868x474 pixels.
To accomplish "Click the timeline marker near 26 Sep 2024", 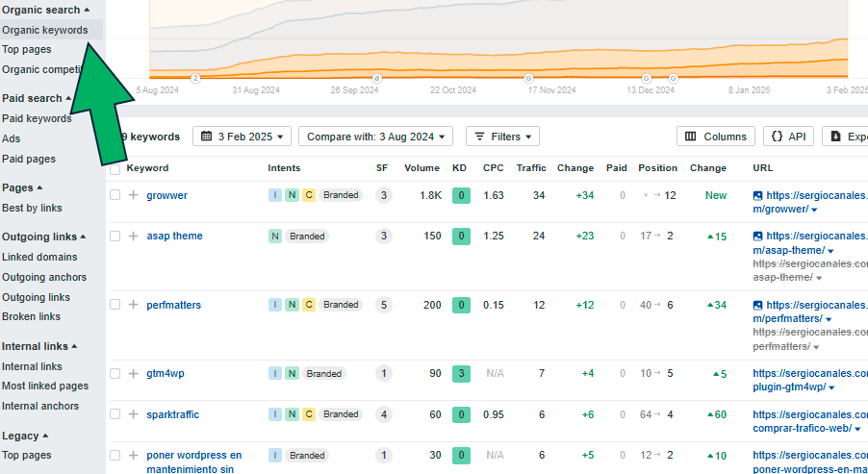I will click(376, 78).
